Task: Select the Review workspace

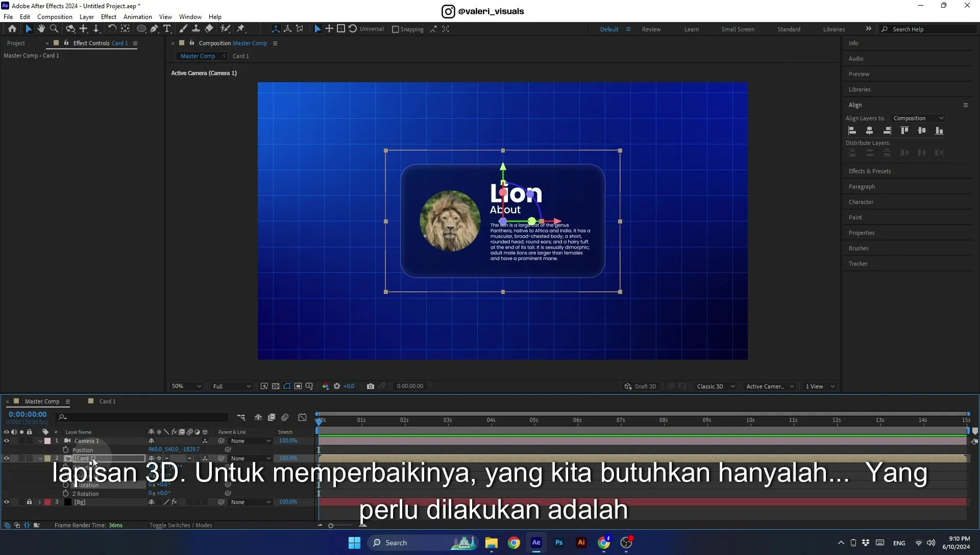Action: point(651,29)
